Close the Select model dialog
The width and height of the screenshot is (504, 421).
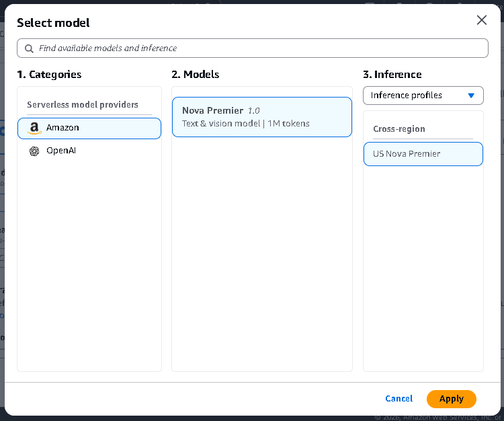[x=482, y=20]
